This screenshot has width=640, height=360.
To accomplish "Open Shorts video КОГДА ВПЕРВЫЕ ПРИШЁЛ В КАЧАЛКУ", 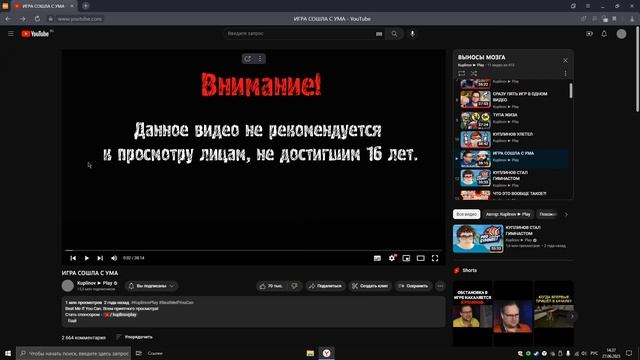I will [554, 313].
